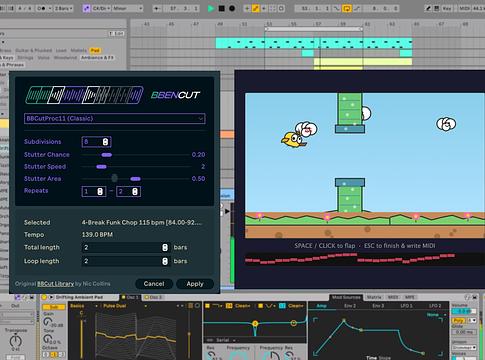Open the first filter Clean circuit dropdown
Image resolution: width=485 pixels, height=360 pixels.
(x=243, y=306)
